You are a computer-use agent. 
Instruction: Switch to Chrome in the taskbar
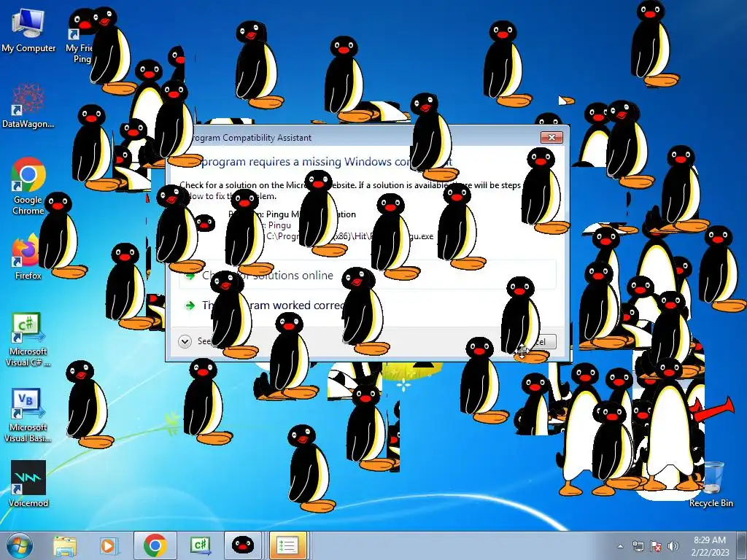(x=155, y=545)
